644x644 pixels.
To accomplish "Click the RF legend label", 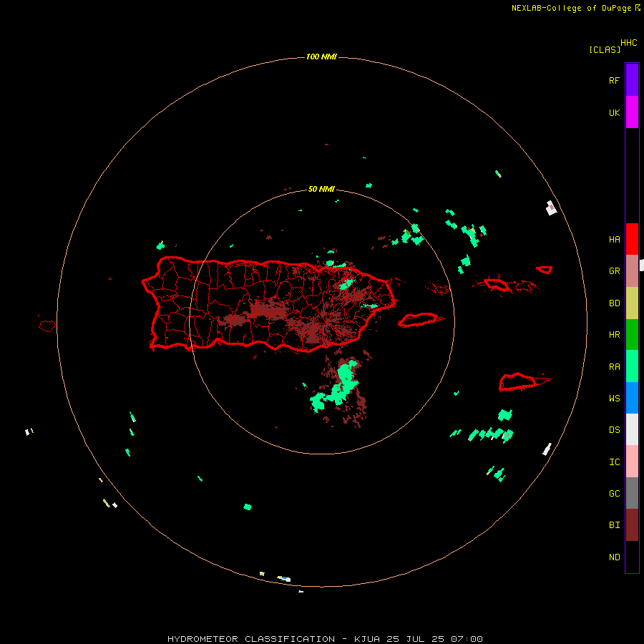I will tap(614, 80).
